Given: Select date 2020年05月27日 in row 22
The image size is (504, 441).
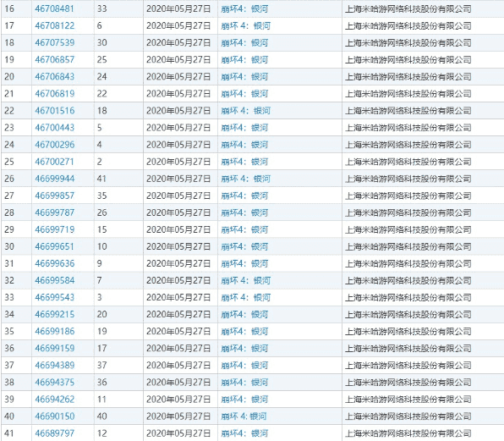Looking at the screenshot, I should tap(178, 111).
